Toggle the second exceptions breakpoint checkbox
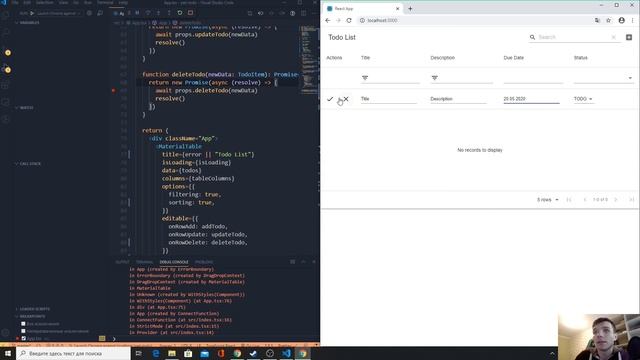This screenshot has width=640, height=360. tap(23, 331)
